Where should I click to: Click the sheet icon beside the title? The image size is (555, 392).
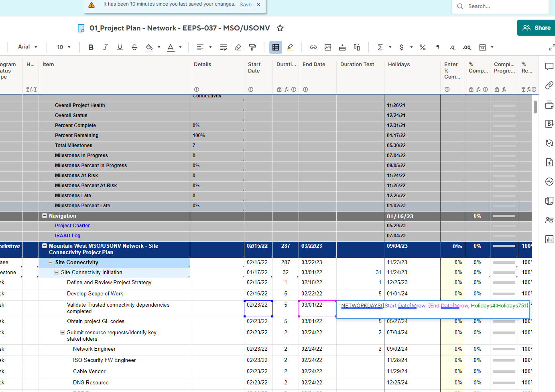point(81,28)
